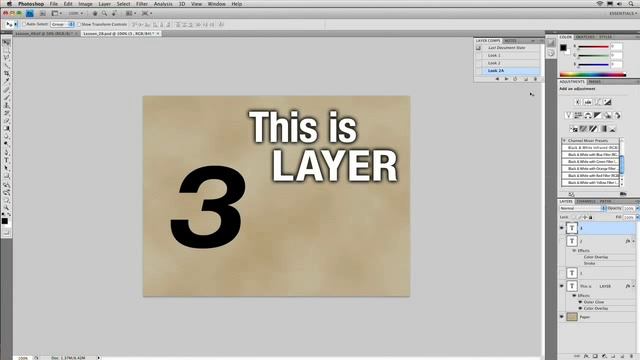
Task: Select the Crop tool
Action: 6,74
